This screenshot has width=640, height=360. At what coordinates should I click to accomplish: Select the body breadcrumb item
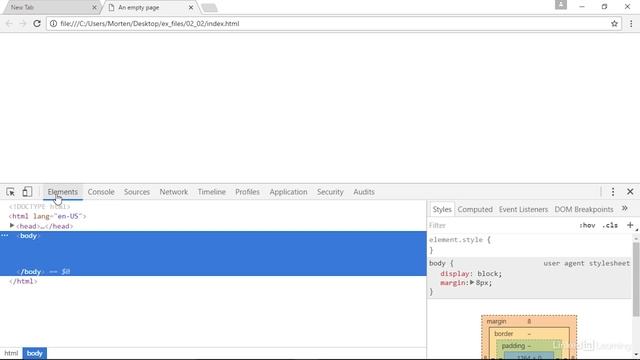(x=35, y=353)
